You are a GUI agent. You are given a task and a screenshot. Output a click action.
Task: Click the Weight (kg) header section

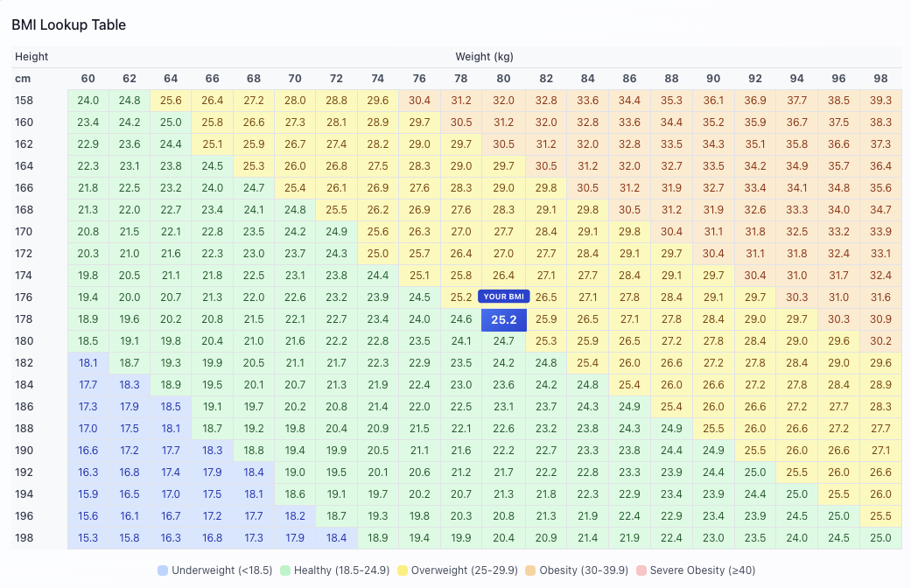(484, 56)
